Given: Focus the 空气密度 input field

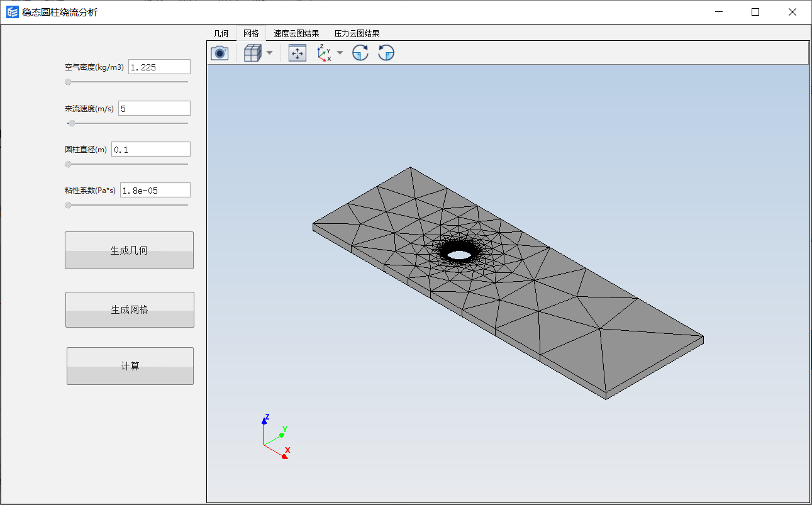Looking at the screenshot, I should (159, 67).
